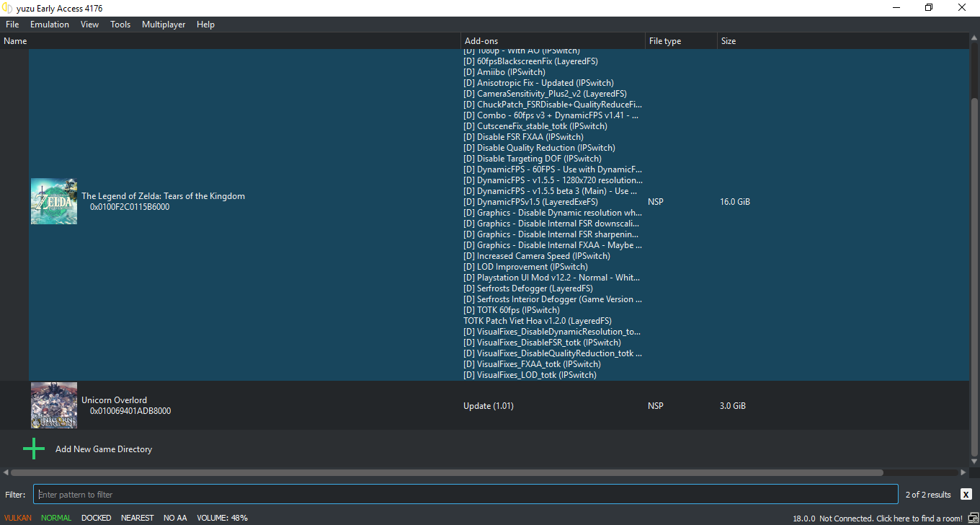Screen dimensions: 980x525
Task: Click NSP file type for Zelda
Action: pos(656,202)
